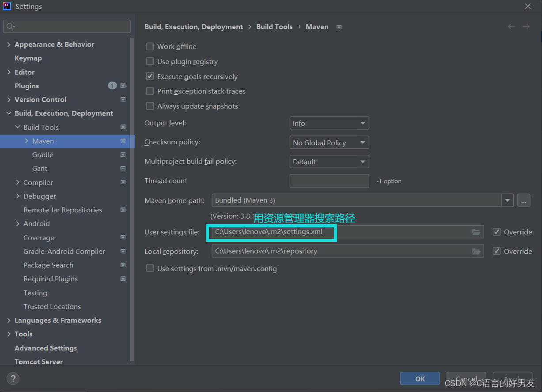The height and width of the screenshot is (392, 542).
Task: Click project-level icon beside Build Tools
Action: click(123, 127)
